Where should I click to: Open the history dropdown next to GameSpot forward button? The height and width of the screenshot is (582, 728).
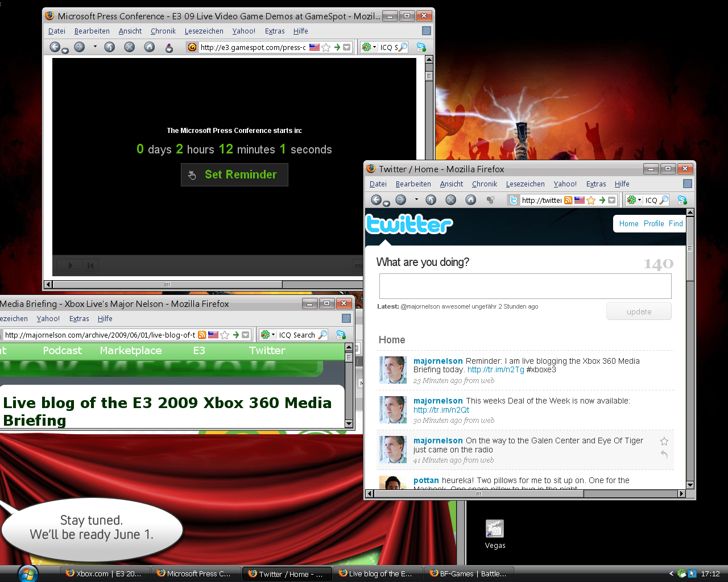pyautogui.click(x=95, y=47)
